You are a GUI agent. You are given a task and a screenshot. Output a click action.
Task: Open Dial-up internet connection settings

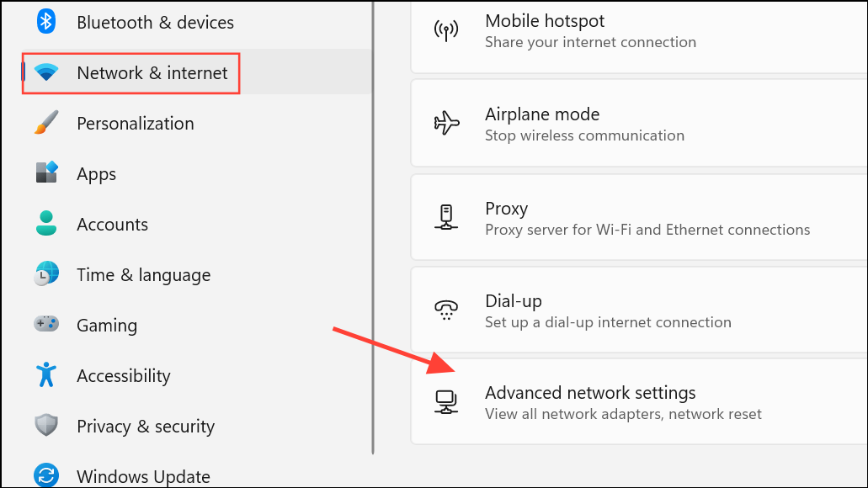coord(640,311)
